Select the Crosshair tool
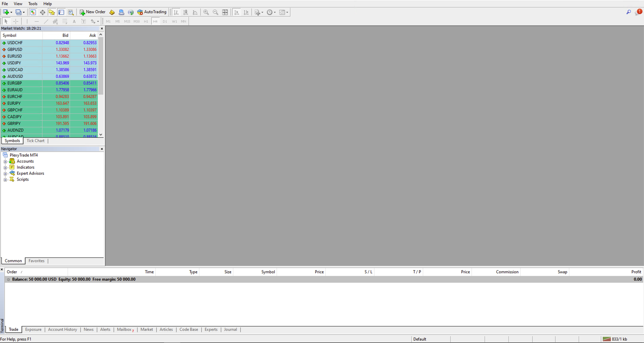Viewport: 644px width, 343px height. [15, 21]
